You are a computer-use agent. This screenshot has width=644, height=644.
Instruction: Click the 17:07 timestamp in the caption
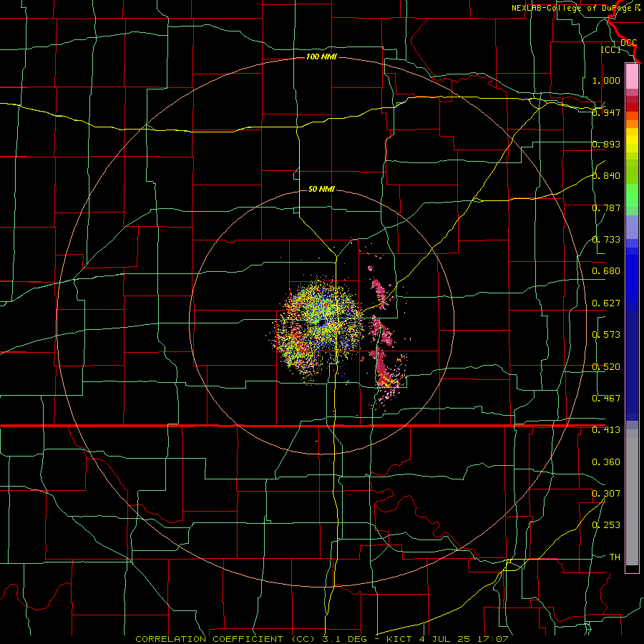(493, 639)
